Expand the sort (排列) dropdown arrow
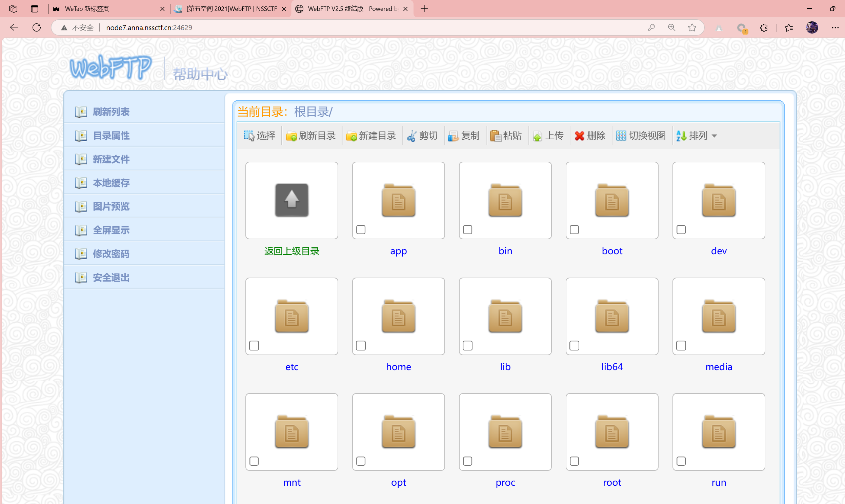This screenshot has height=504, width=845. 714,136
